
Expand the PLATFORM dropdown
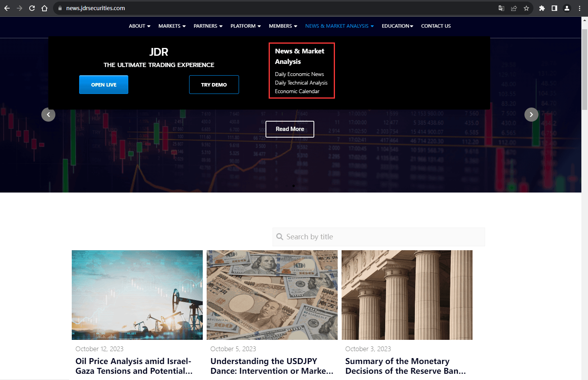[246, 26]
